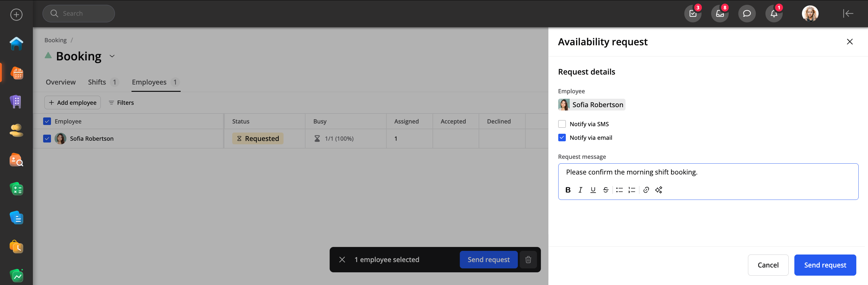Open the chat bubble icon
Viewport: 868px width, 285px height.
(747, 14)
